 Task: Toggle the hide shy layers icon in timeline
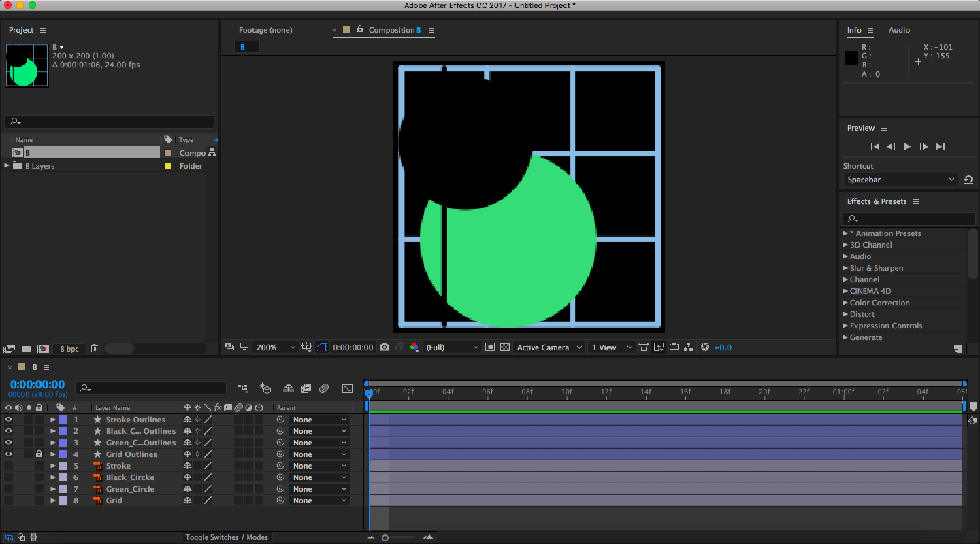[289, 388]
